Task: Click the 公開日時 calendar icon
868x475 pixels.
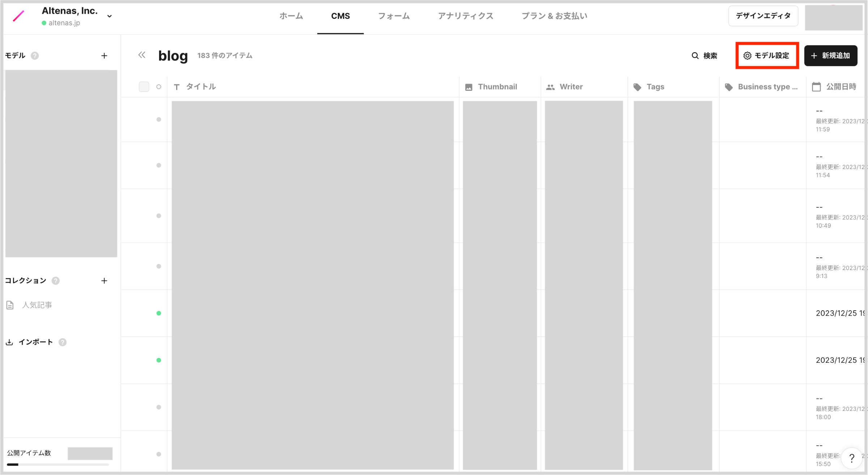Action: click(816, 87)
